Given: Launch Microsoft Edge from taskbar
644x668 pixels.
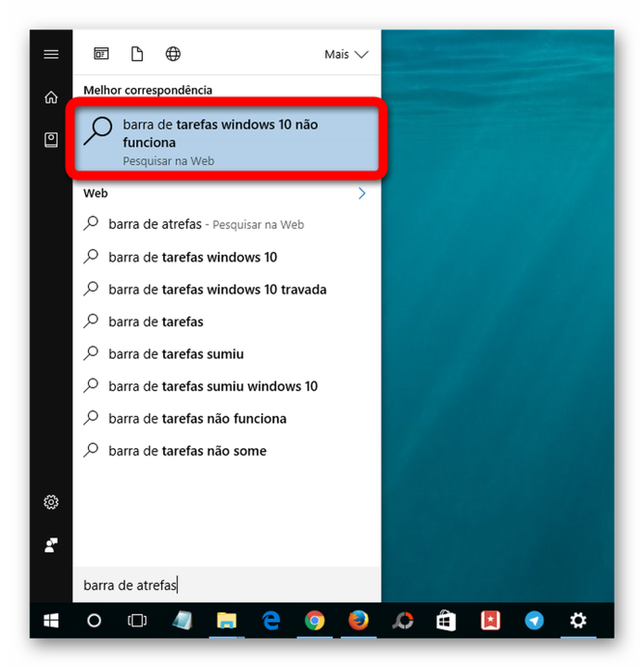Looking at the screenshot, I should point(271,621).
